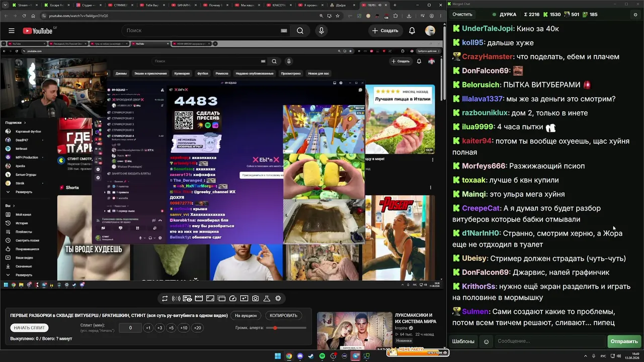Screen dimensions: 644x362
Task: Go to YouTube home via the logo
Action: click(38, 31)
